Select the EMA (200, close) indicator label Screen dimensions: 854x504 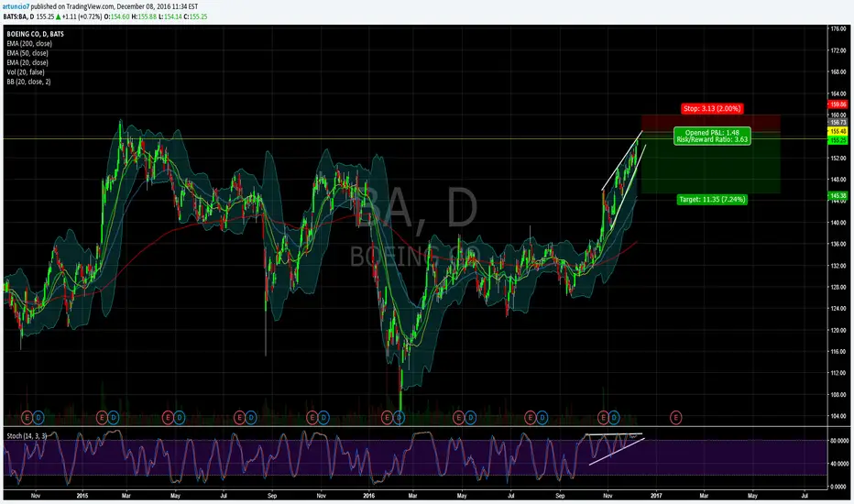pyautogui.click(x=29, y=44)
